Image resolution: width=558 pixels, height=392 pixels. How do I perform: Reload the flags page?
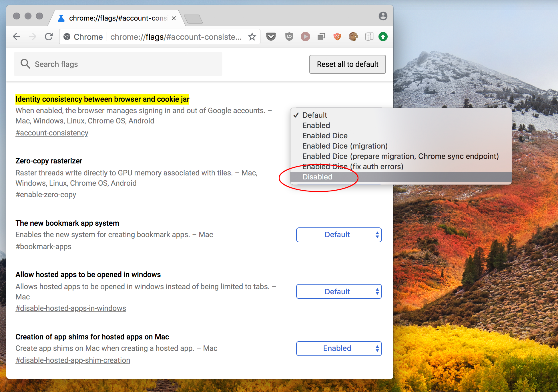pyautogui.click(x=49, y=37)
